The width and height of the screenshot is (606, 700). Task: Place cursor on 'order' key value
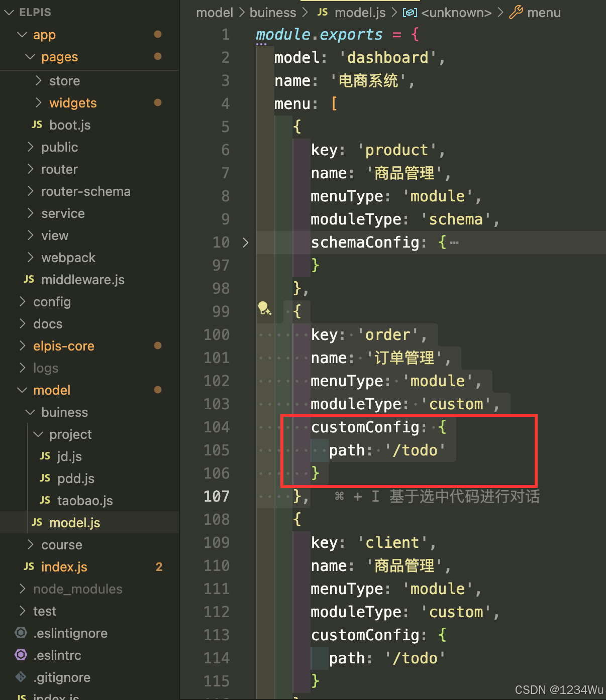coord(387,335)
